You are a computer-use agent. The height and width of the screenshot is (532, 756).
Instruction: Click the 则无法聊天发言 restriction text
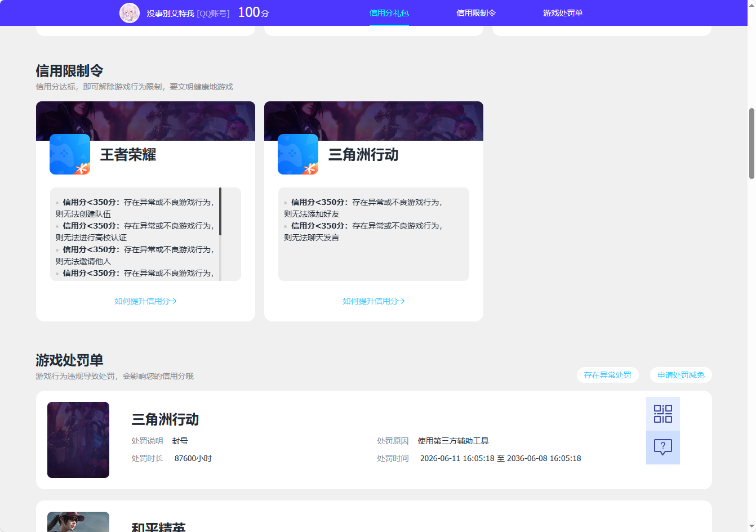(312, 238)
